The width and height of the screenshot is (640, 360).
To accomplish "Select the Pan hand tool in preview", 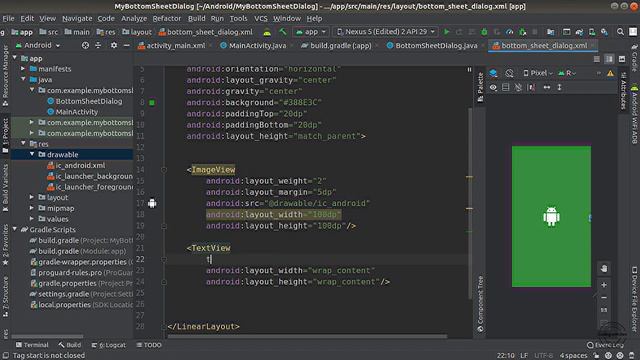I will pos(604,269).
